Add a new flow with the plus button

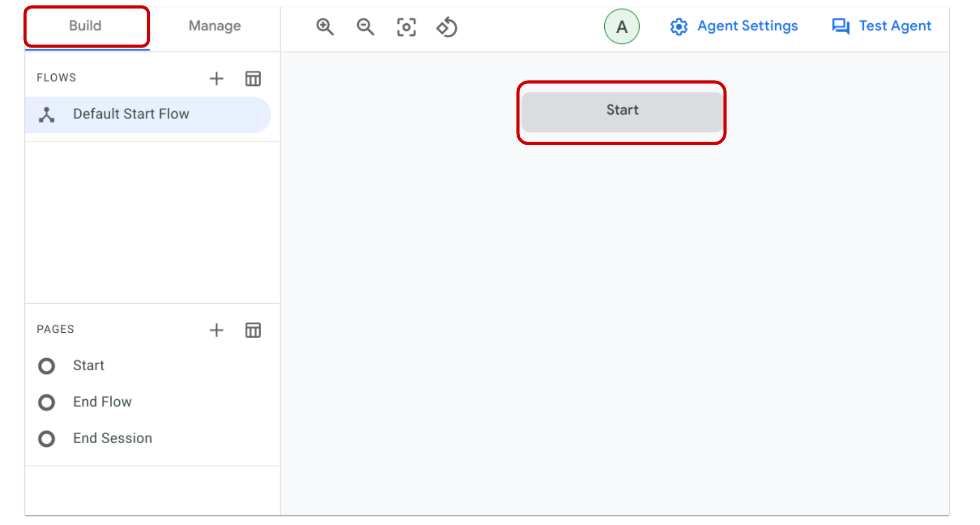tap(216, 78)
